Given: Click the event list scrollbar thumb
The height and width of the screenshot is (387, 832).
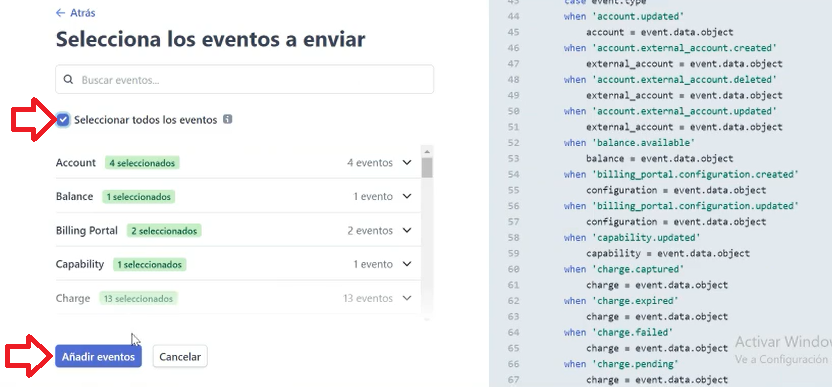Looking at the screenshot, I should tap(427, 167).
